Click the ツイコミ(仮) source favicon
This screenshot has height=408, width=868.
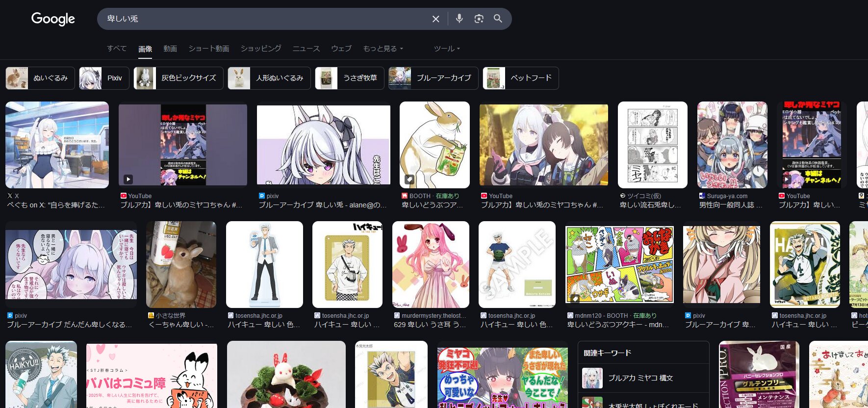pyautogui.click(x=623, y=196)
